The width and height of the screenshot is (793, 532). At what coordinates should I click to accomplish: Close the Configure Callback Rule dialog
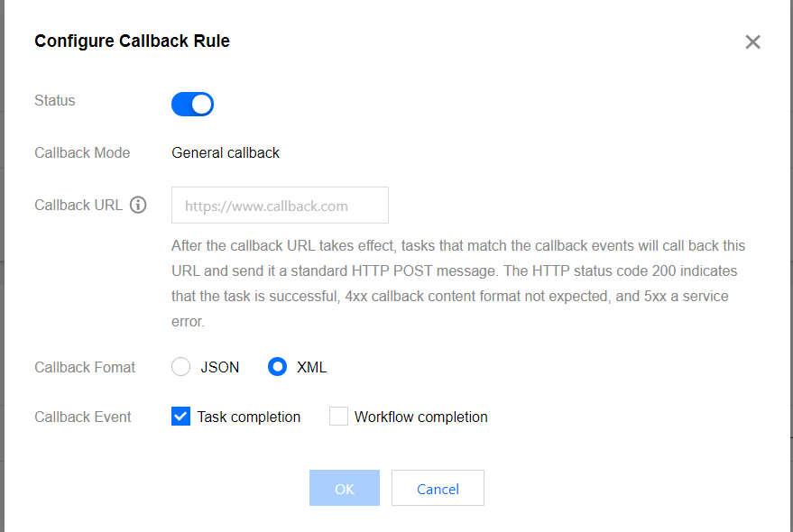[752, 42]
